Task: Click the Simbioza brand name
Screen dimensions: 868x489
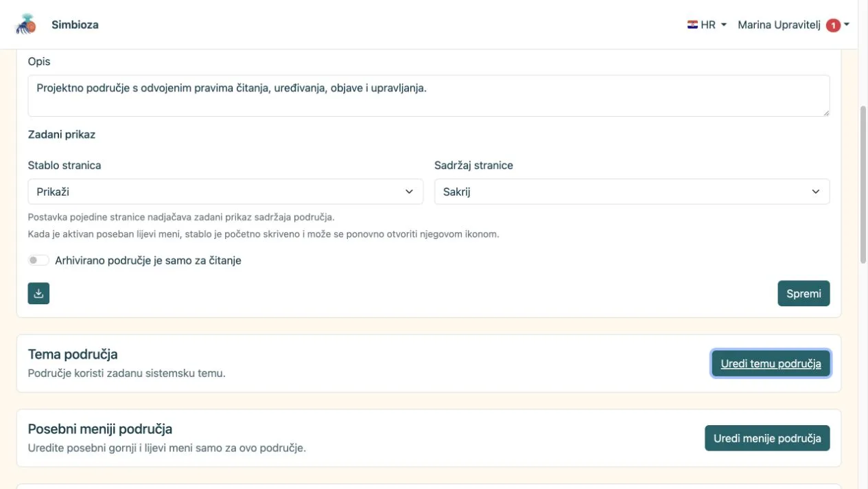Action: (75, 25)
